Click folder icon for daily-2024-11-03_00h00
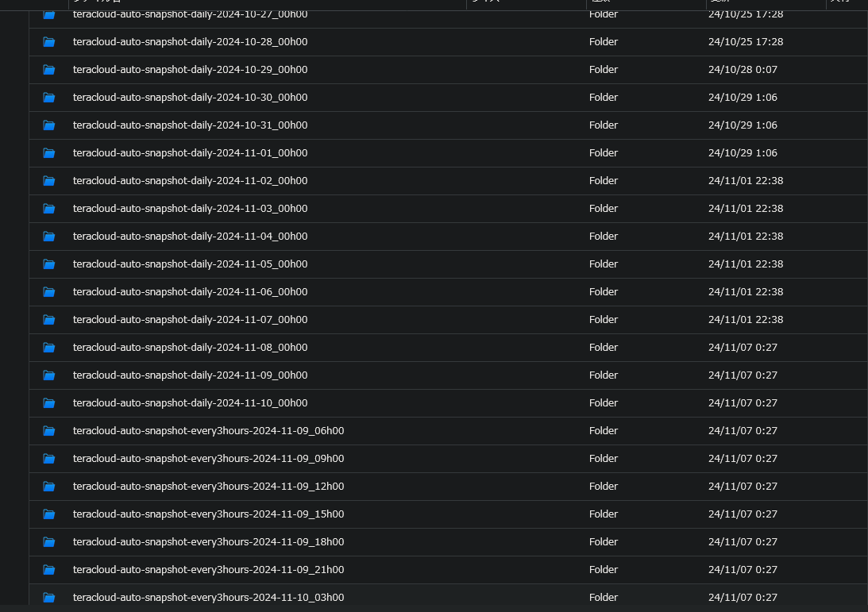 point(48,209)
